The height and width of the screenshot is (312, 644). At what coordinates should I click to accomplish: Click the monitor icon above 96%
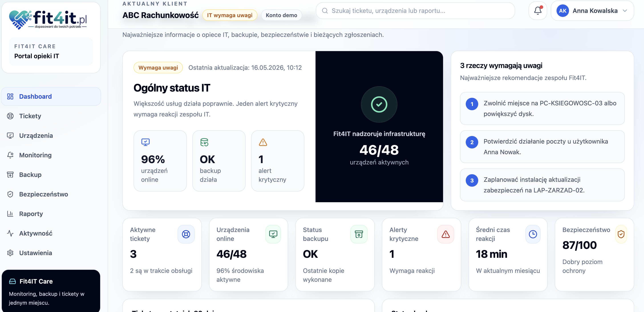[145, 142]
